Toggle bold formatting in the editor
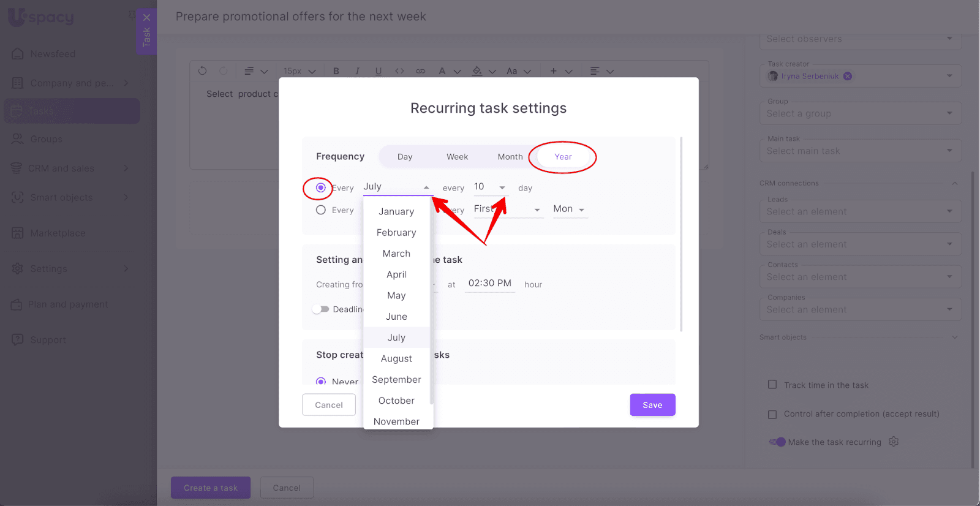This screenshot has width=980, height=506. (x=336, y=71)
